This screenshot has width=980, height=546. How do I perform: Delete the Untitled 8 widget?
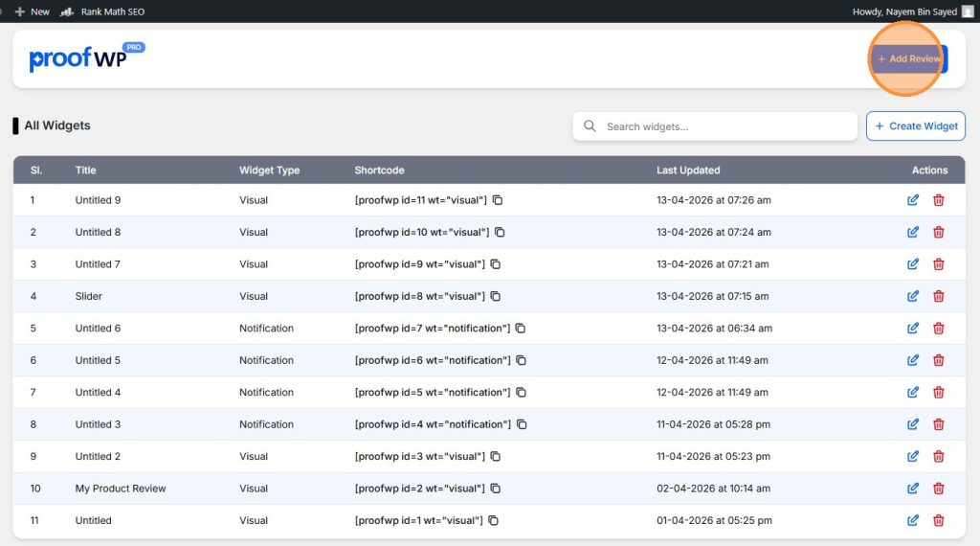tap(938, 232)
